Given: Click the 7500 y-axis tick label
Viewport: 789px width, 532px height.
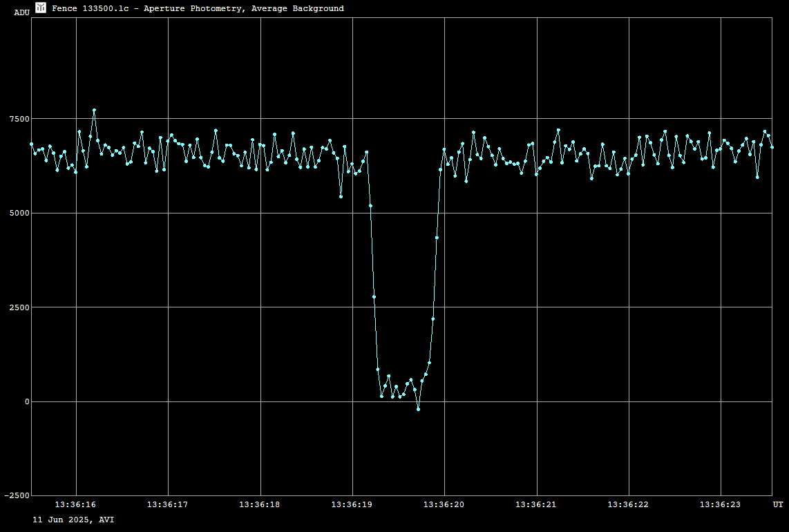Looking at the screenshot, I should [19, 119].
